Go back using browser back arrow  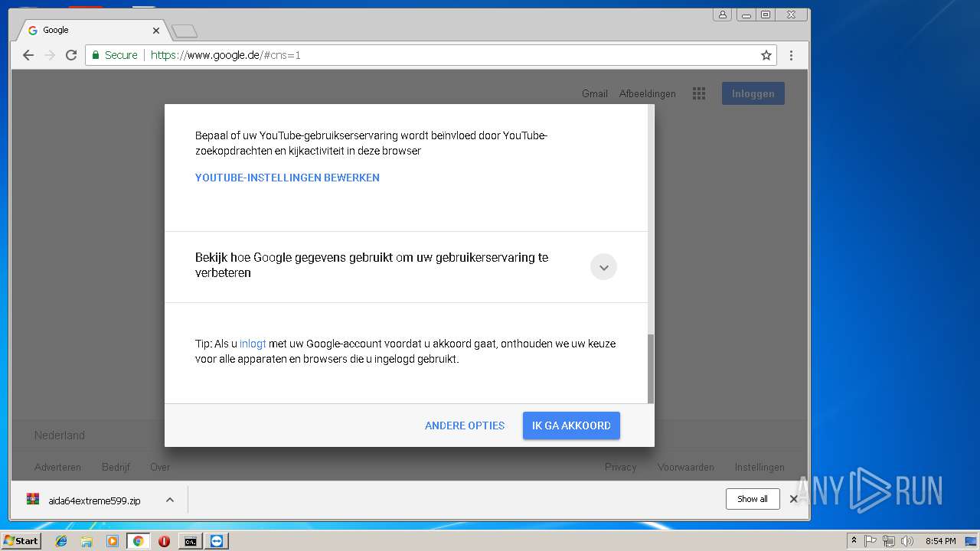(28, 55)
